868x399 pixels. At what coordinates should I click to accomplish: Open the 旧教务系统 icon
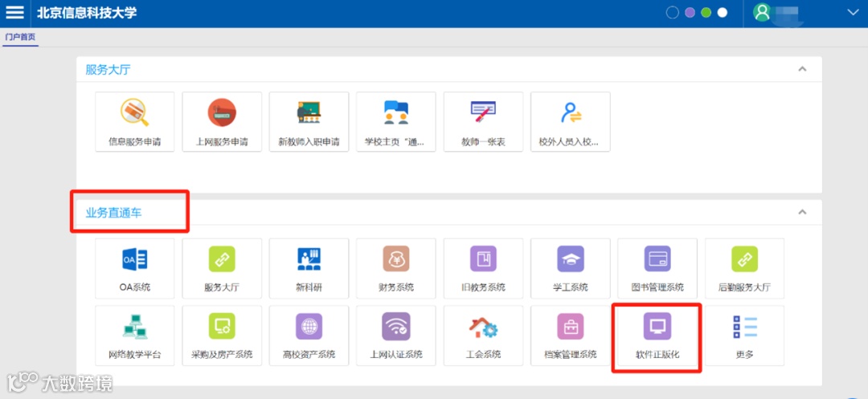click(x=483, y=259)
